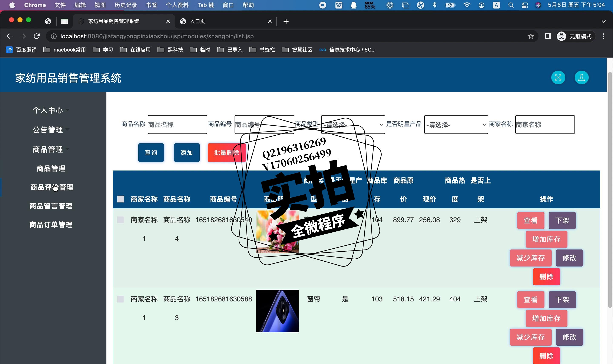Open Spotlight search in menu bar

(511, 5)
